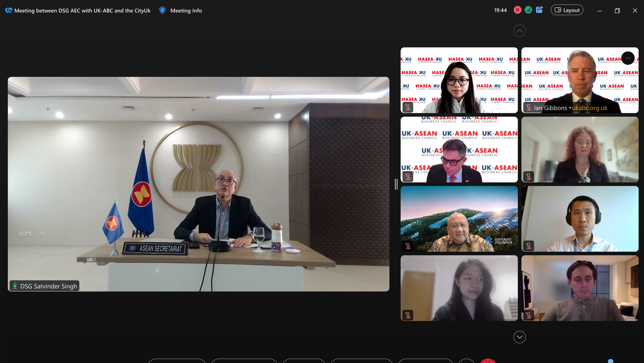Image resolution: width=644 pixels, height=363 pixels.
Task: Click the blue shield security icon
Action: 162,10
